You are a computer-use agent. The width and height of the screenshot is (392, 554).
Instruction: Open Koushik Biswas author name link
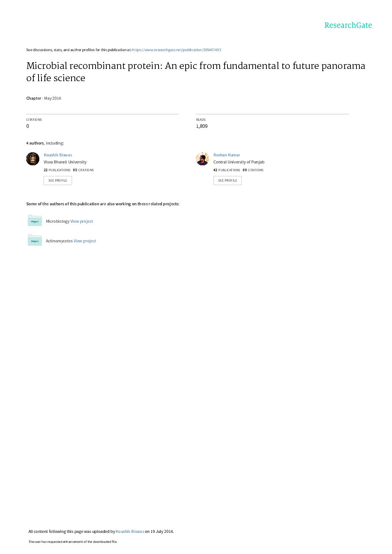pos(58,155)
